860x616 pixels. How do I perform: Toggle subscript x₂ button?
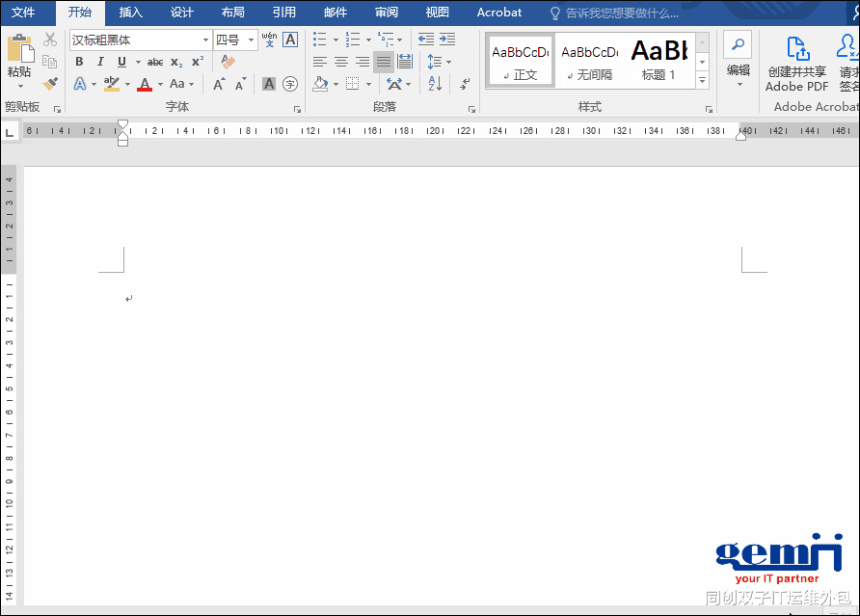pyautogui.click(x=176, y=62)
